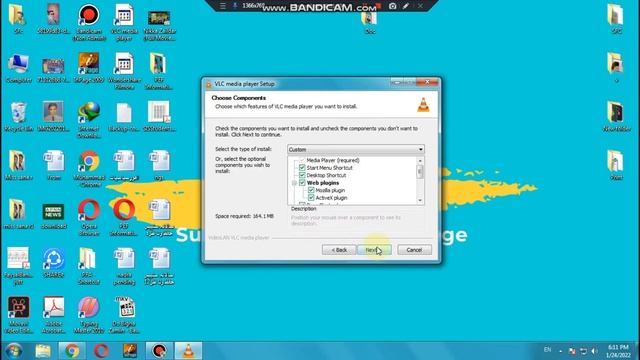Select the Wondershare Filmora desktop shortcut
This screenshot has height=360, width=640.
pyautogui.click(x=124, y=71)
